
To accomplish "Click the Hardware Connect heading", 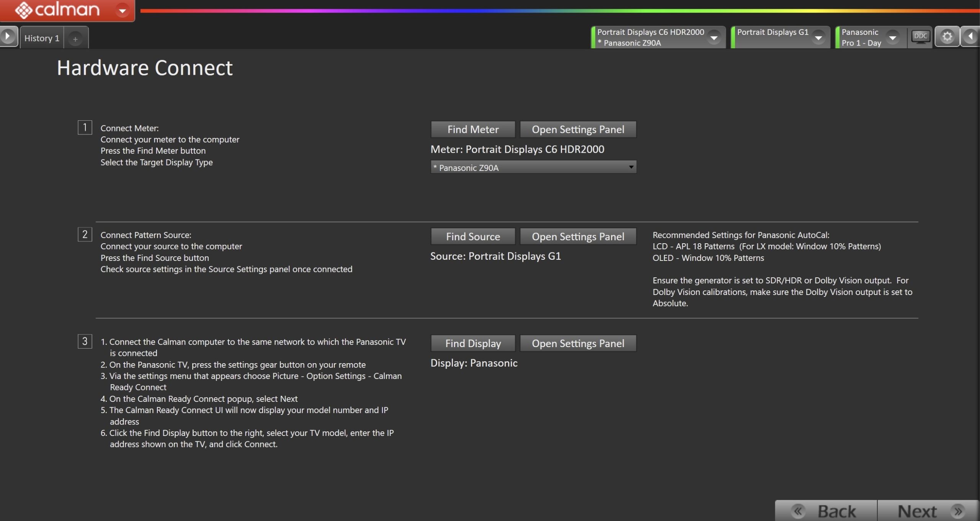I will coord(145,68).
